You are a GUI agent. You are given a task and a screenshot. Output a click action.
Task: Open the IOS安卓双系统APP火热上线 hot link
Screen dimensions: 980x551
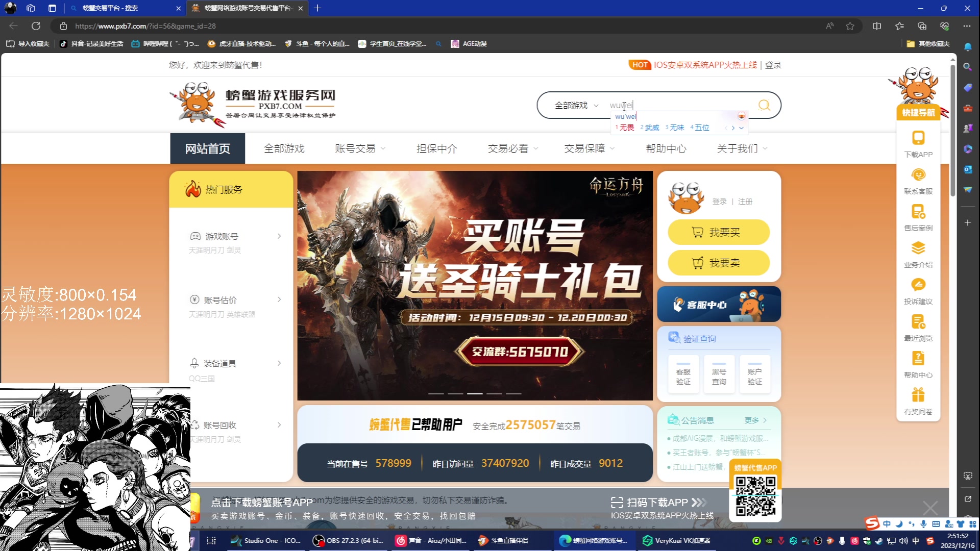pyautogui.click(x=705, y=65)
